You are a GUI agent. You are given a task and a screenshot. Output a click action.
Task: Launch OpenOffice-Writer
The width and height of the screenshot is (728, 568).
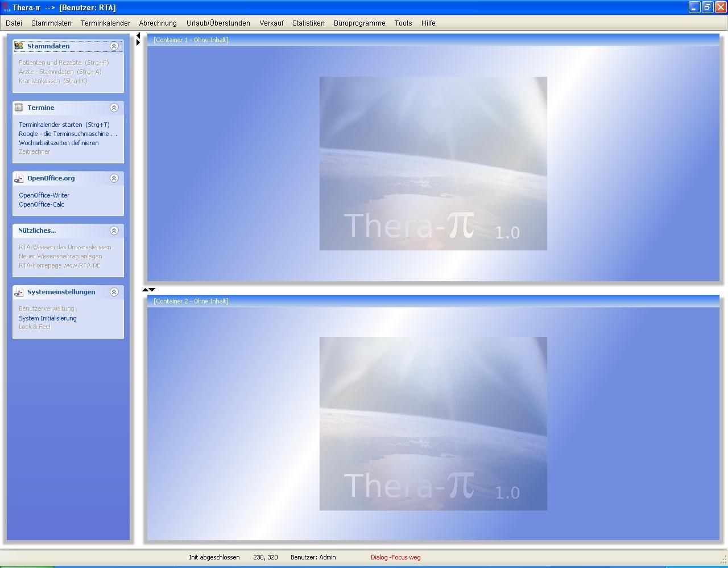click(44, 195)
